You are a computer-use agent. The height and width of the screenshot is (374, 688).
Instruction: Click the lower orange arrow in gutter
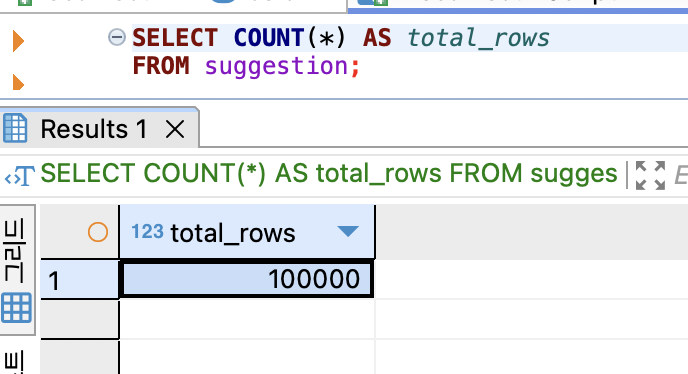coord(18,82)
